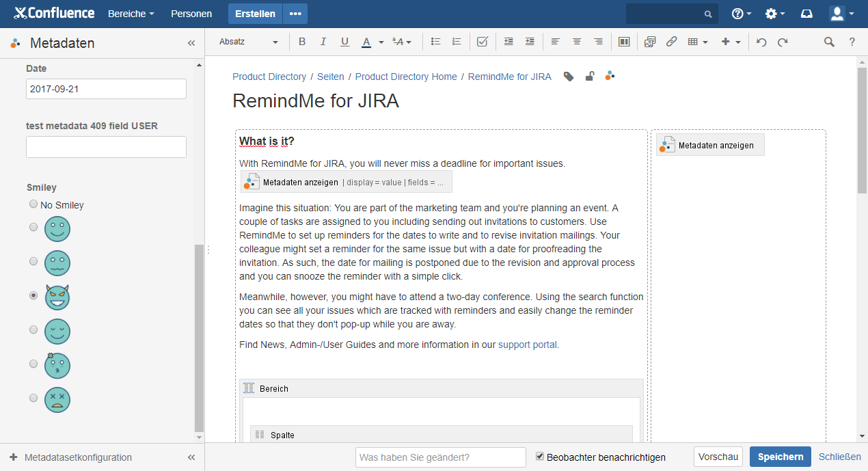Open the text color picker
Screen dimensions: 868x471
point(381,42)
